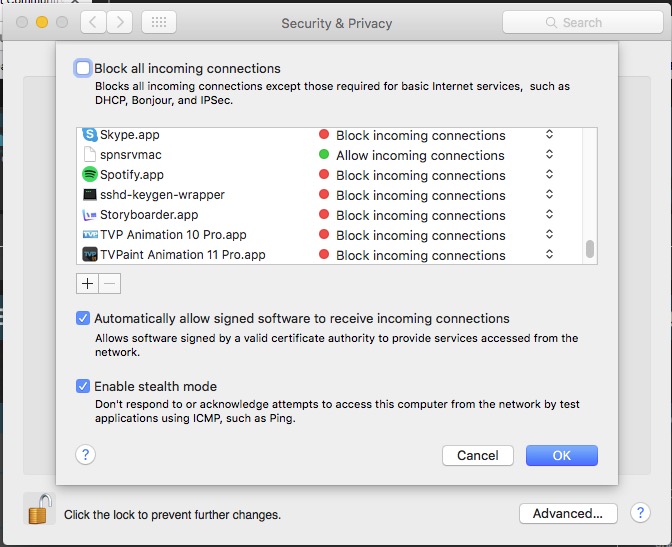Click the Cancel button
The image size is (672, 547).
(478, 455)
